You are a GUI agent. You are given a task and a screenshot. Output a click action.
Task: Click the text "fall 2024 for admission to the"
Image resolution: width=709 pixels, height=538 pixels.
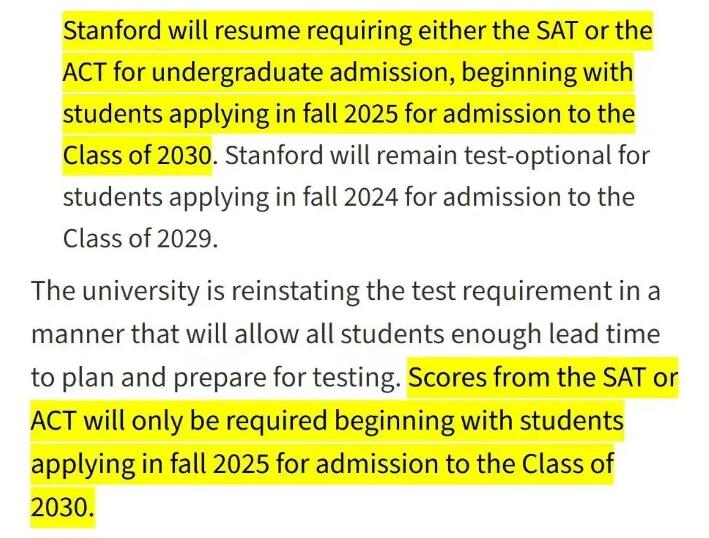(x=468, y=197)
